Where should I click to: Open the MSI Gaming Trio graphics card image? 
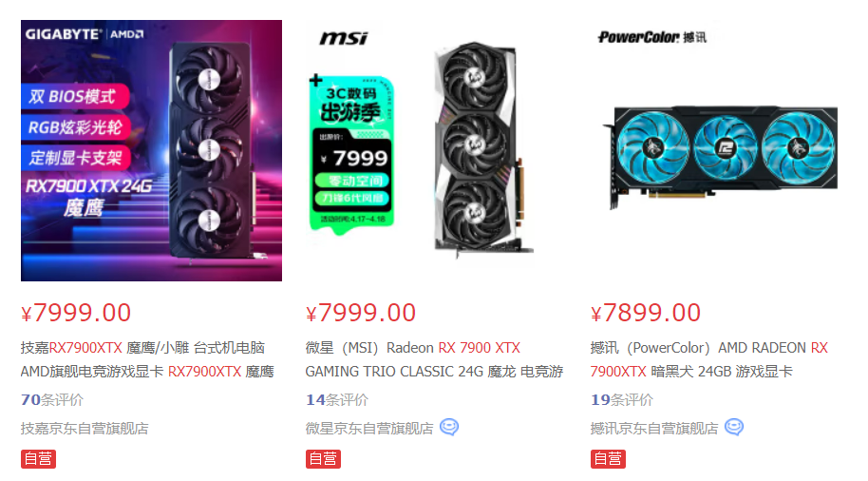[483, 149]
